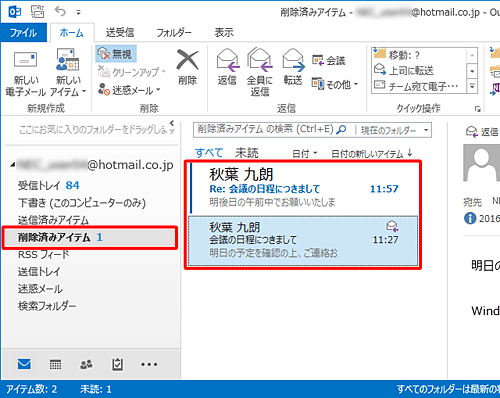Switch to Tasks view icon
The height and width of the screenshot is (398, 500).
(x=117, y=364)
